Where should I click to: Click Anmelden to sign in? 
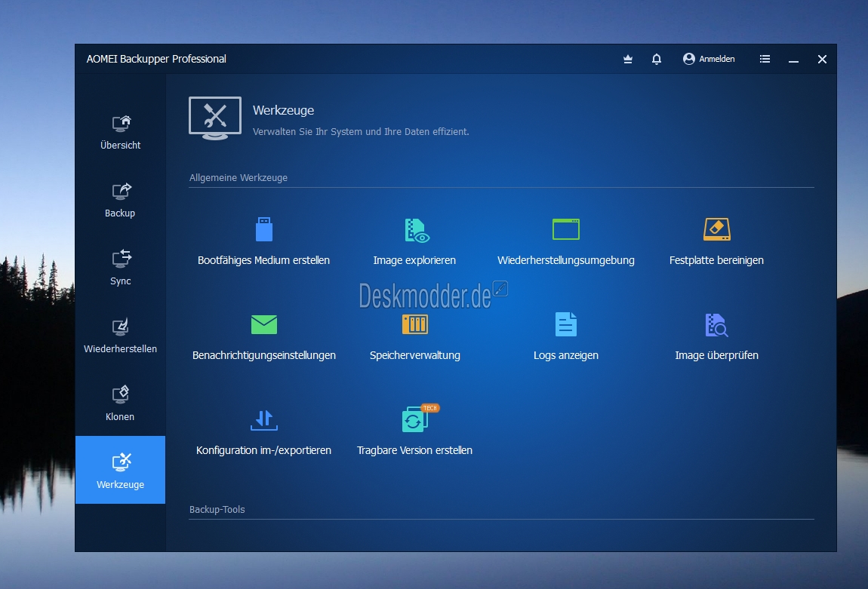pos(709,59)
